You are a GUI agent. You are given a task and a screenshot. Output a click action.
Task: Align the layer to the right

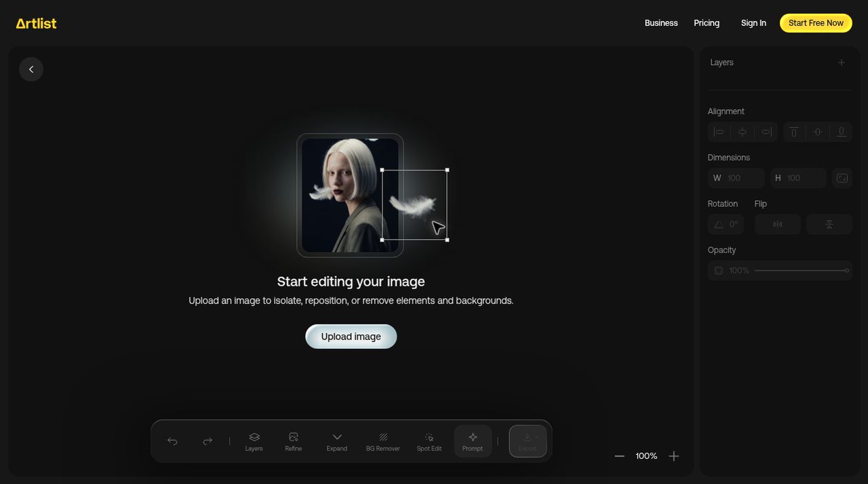[x=766, y=132]
